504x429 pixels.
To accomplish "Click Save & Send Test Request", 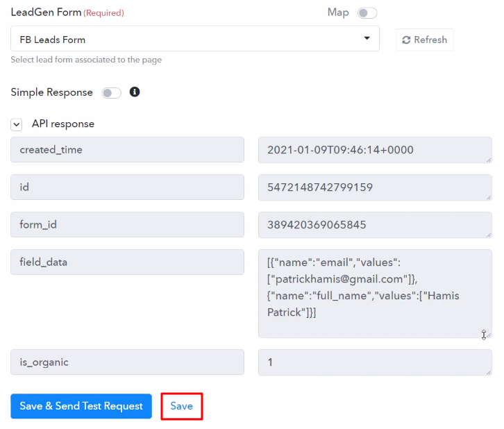I will pos(81,406).
